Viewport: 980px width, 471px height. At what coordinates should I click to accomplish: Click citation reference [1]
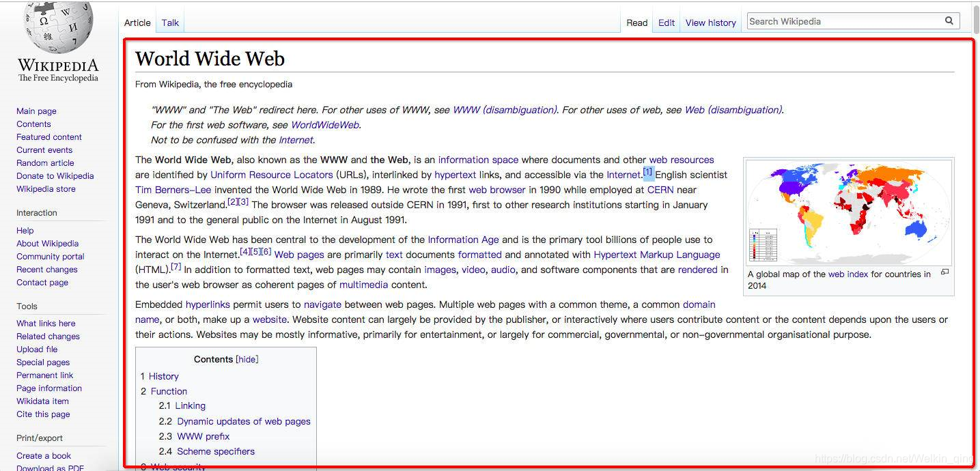point(648,172)
